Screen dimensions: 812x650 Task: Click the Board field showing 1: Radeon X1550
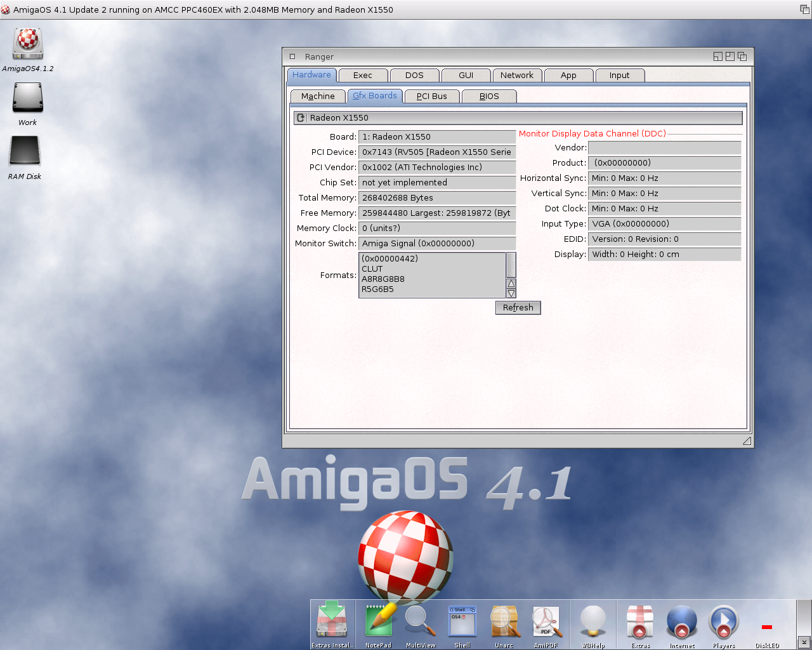click(437, 136)
